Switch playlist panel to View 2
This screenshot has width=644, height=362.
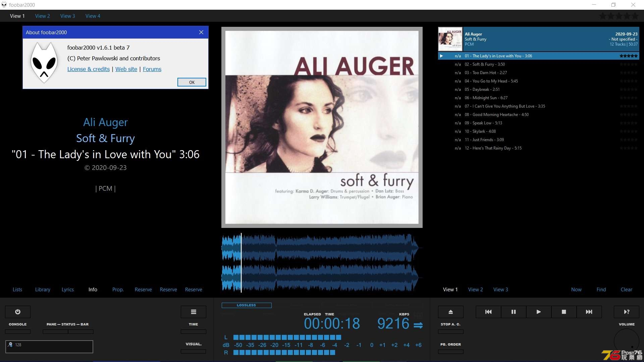coord(476,290)
